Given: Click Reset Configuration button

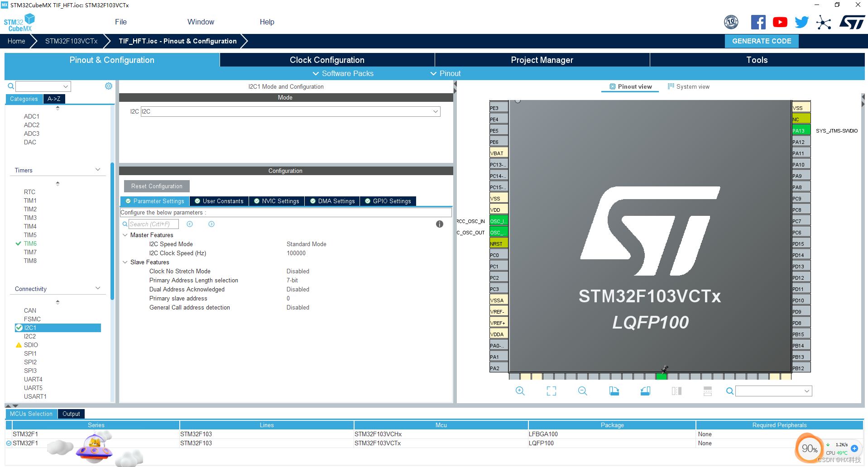Looking at the screenshot, I should (x=157, y=186).
